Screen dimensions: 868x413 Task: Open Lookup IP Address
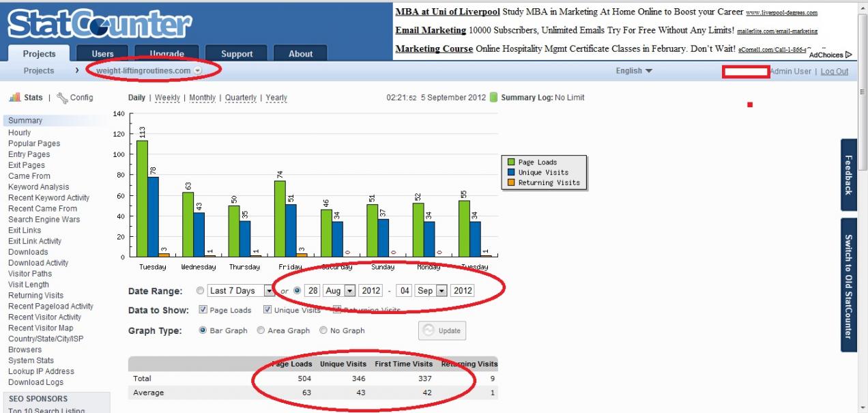[41, 372]
